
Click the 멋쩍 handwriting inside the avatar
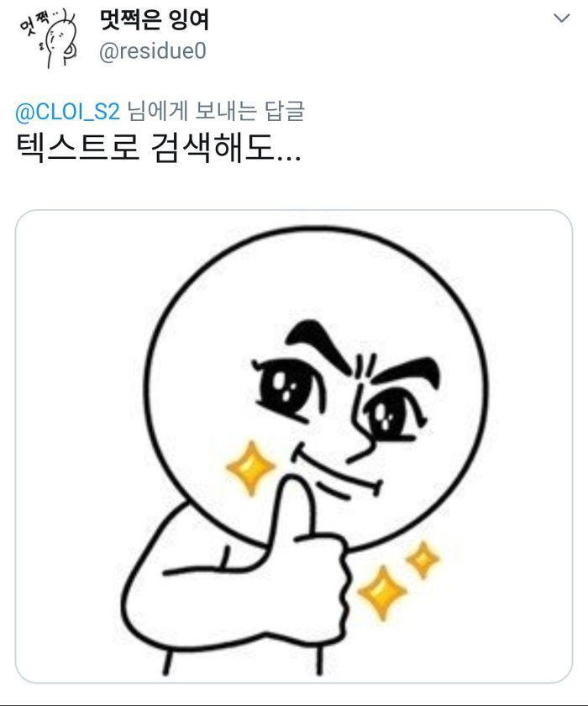[x=34, y=23]
